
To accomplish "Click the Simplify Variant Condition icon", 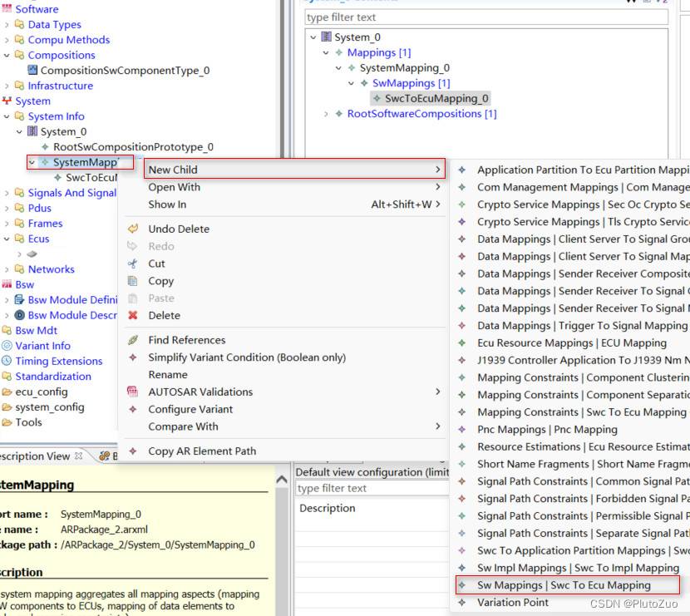I will pyautogui.click(x=133, y=357).
